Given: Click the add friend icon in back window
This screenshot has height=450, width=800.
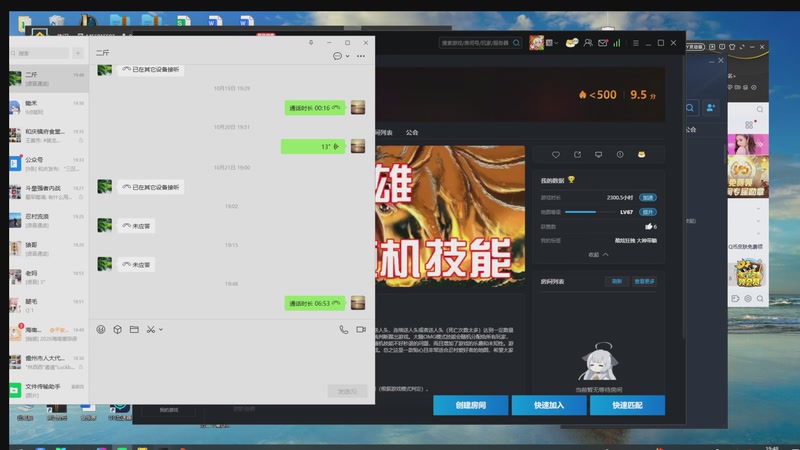Looking at the screenshot, I should 711,108.
